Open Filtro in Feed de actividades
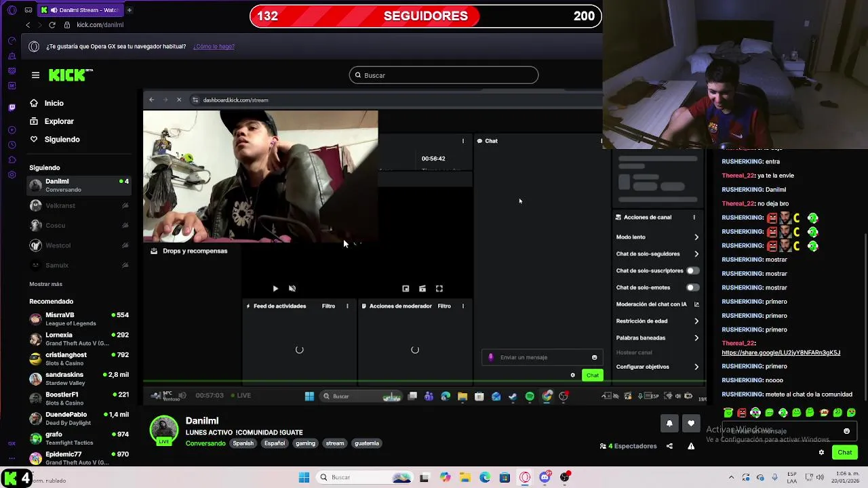The width and height of the screenshot is (868, 488). pyautogui.click(x=328, y=306)
